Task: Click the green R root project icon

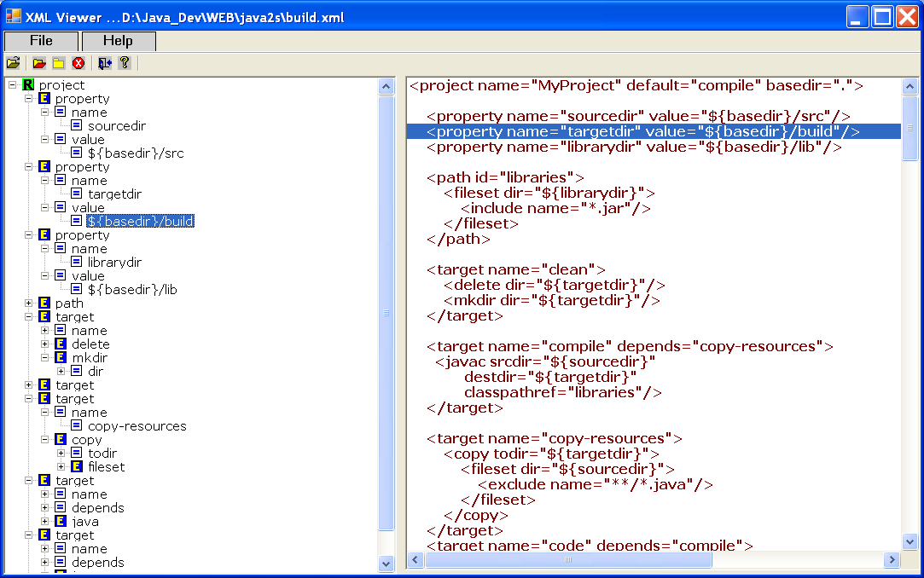Action: pos(28,85)
